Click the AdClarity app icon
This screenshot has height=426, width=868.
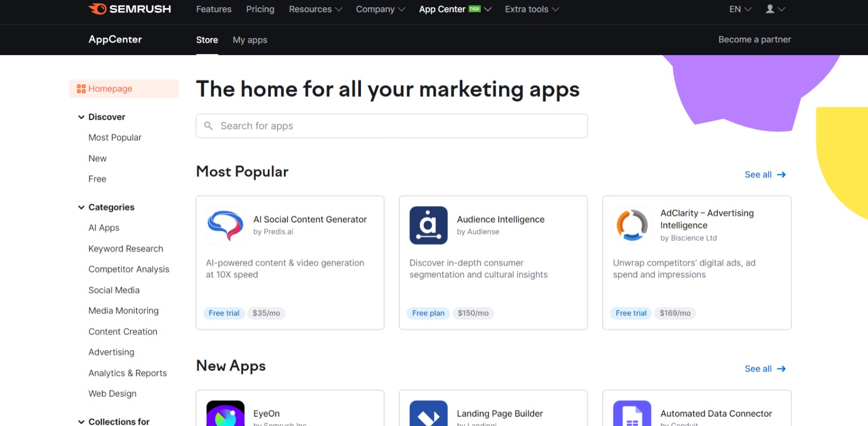coord(632,225)
